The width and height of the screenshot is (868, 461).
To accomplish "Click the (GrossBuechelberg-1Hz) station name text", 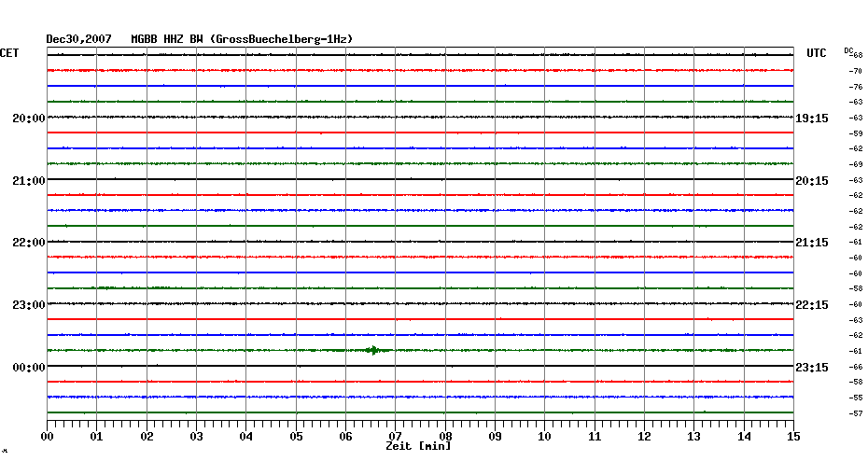I will pos(281,39).
